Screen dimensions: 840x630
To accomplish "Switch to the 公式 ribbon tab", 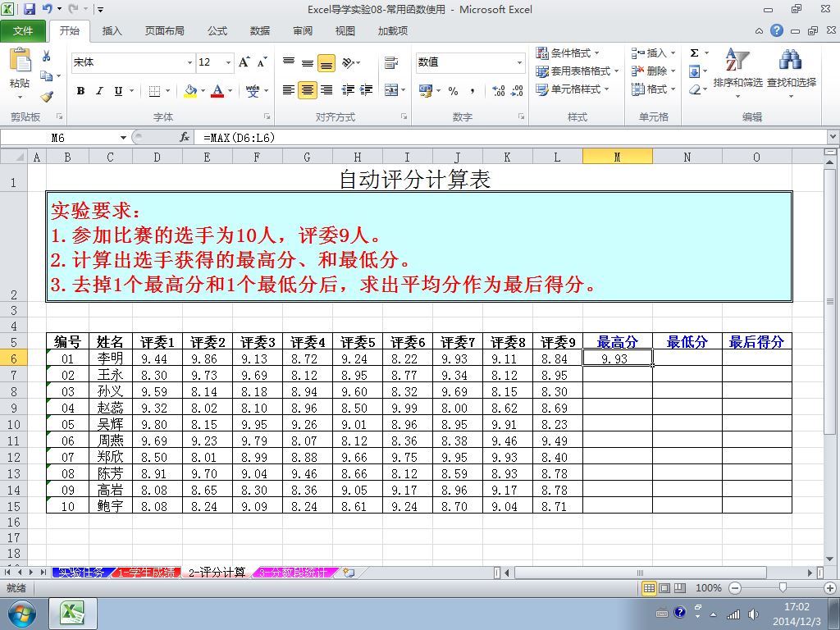I will 217,31.
